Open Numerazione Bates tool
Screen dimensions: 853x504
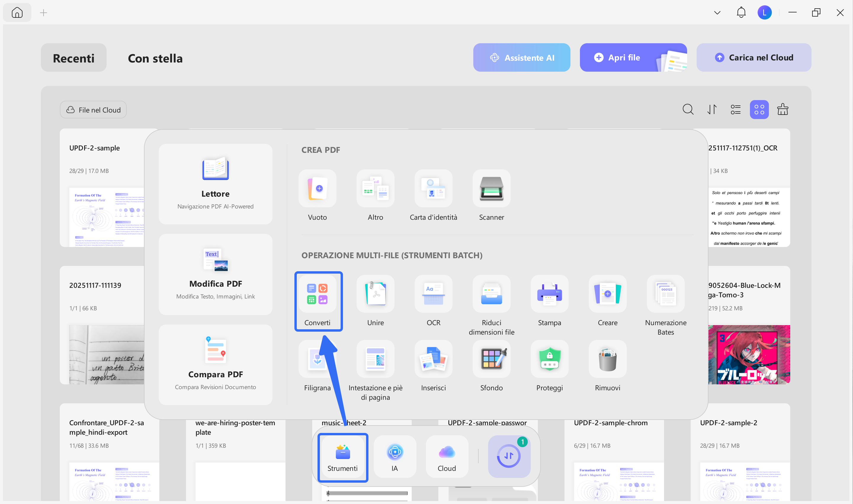click(666, 306)
